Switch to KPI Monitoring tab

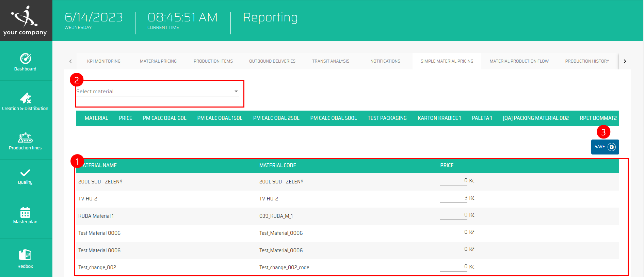[104, 61]
